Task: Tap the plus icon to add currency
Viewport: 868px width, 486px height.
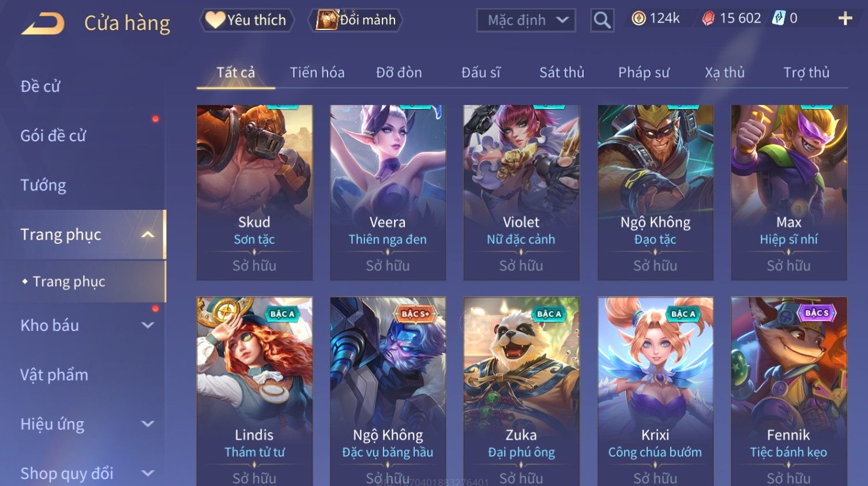Action: 845,19
